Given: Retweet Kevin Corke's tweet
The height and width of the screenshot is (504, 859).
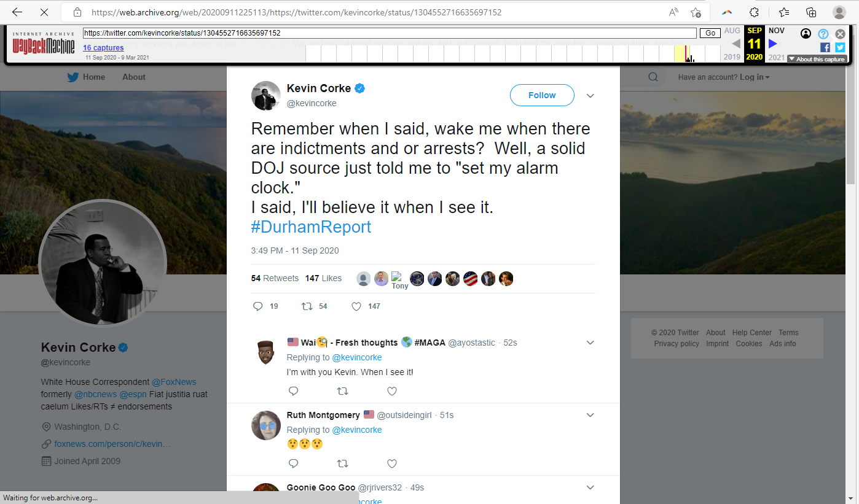Looking at the screenshot, I should [x=307, y=306].
